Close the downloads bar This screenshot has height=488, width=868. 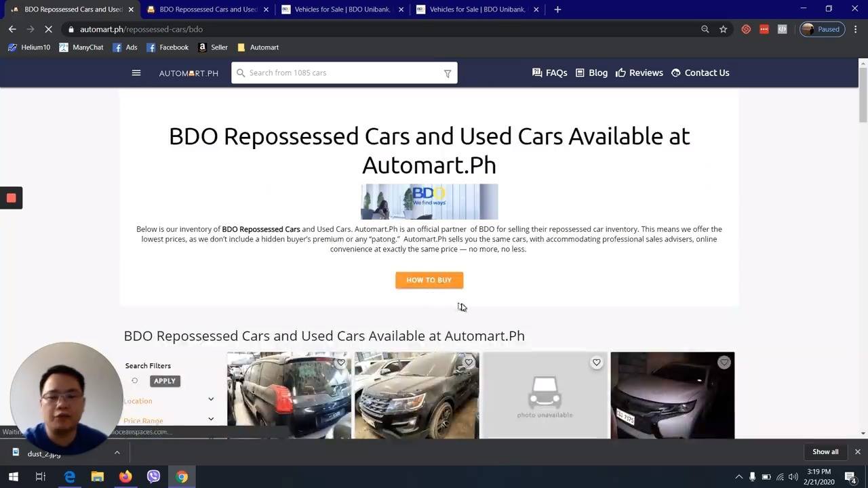pos(857,452)
